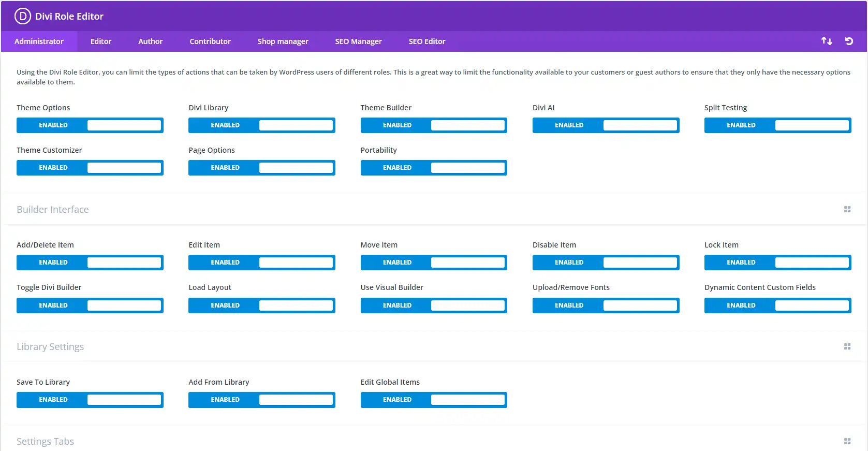This screenshot has width=868, height=451.
Task: Click the reset roles icon
Action: pyautogui.click(x=849, y=41)
